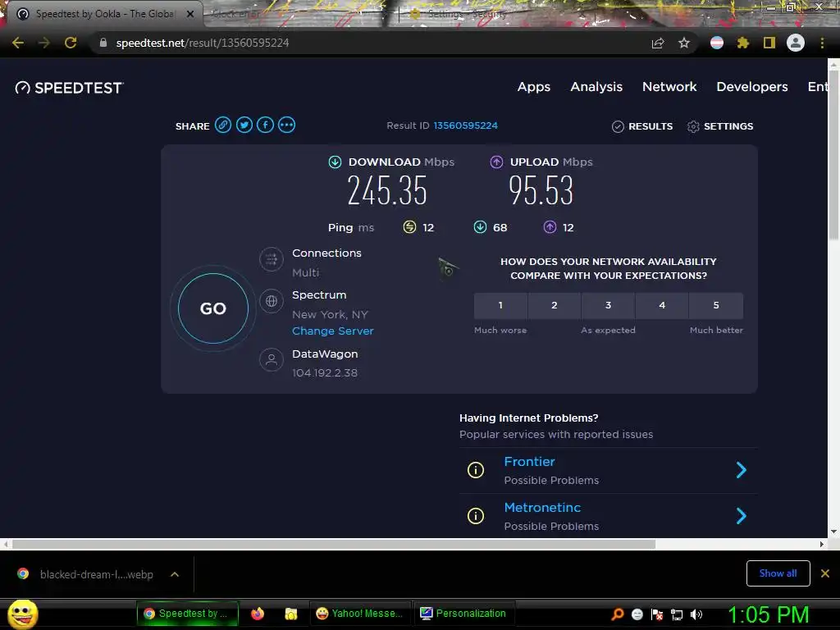
Task: Open the Analysis menu
Action: pos(596,87)
